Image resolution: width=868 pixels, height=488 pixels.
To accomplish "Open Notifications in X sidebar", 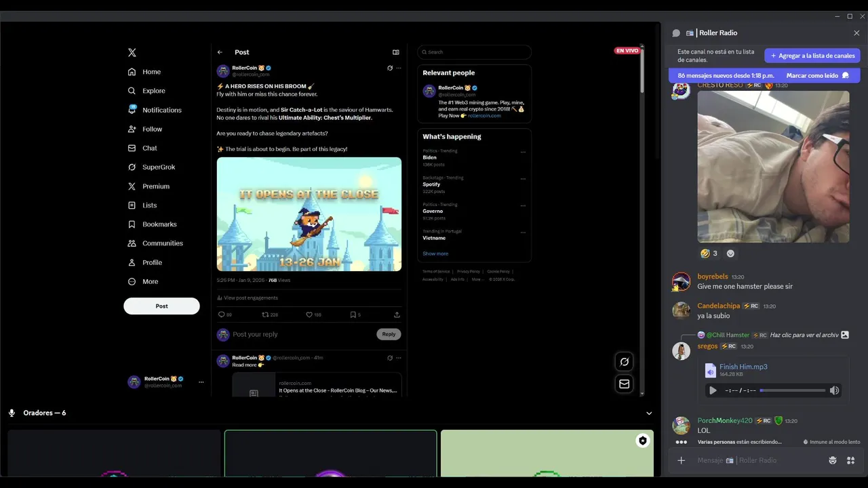I will 155,110.
